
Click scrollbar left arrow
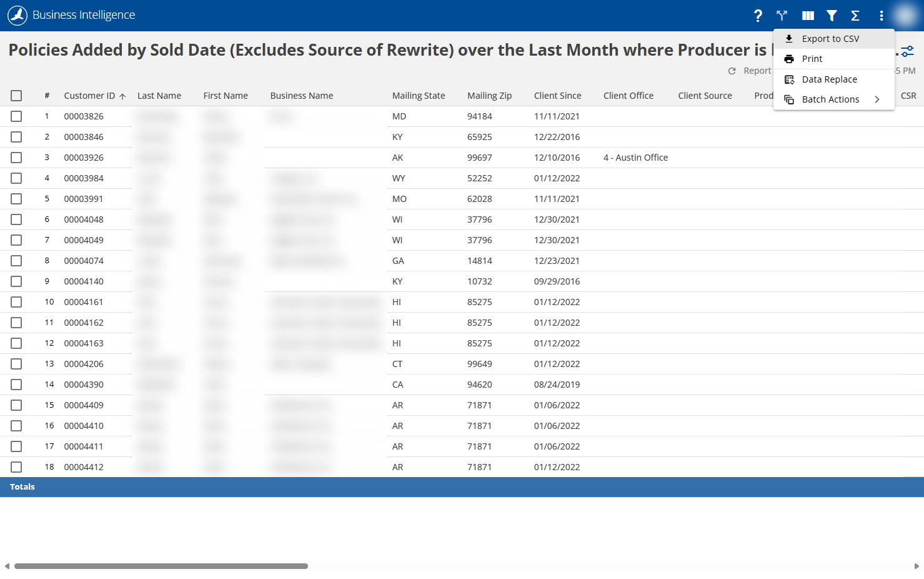tap(7, 566)
